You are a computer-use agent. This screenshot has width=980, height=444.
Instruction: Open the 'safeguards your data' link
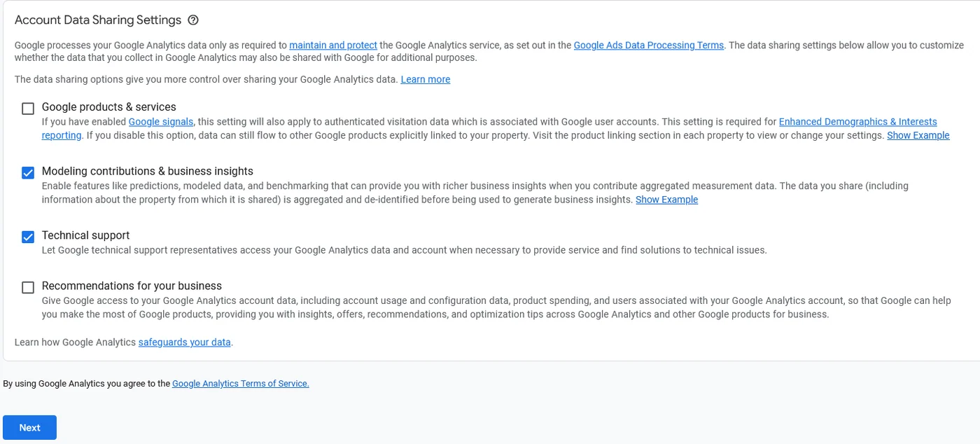point(185,342)
